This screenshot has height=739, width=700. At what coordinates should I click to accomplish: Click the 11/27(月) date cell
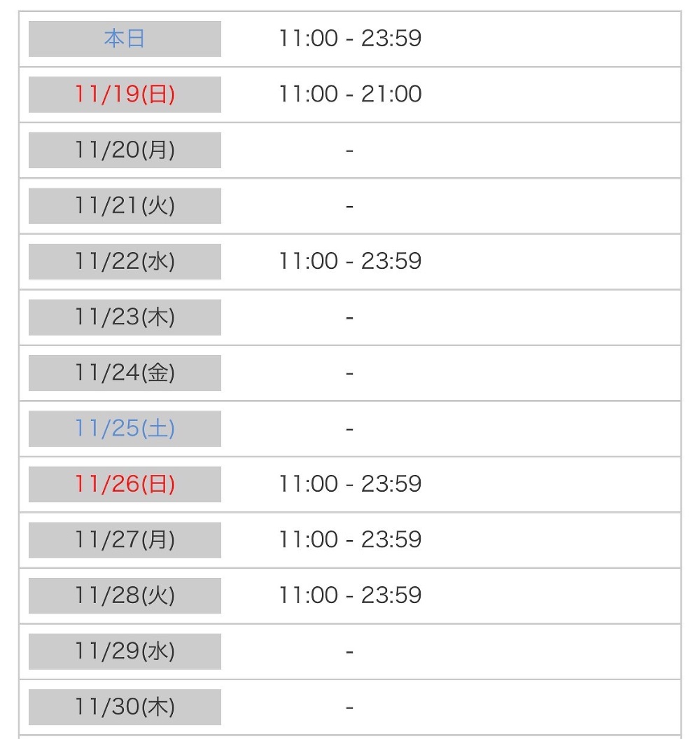(125, 540)
